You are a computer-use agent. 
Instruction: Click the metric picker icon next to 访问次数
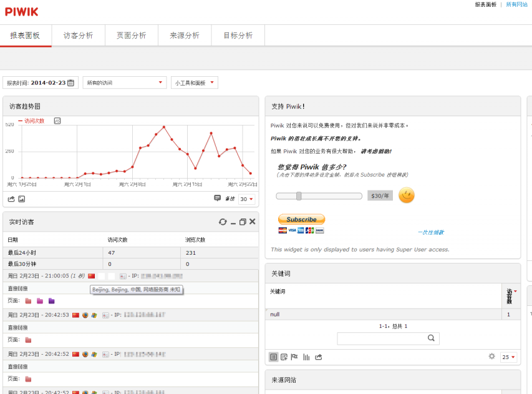pyautogui.click(x=57, y=121)
